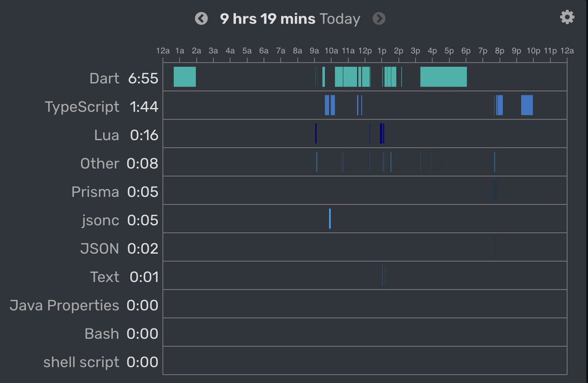Click the jsonc marker near 10a

pyautogui.click(x=330, y=218)
